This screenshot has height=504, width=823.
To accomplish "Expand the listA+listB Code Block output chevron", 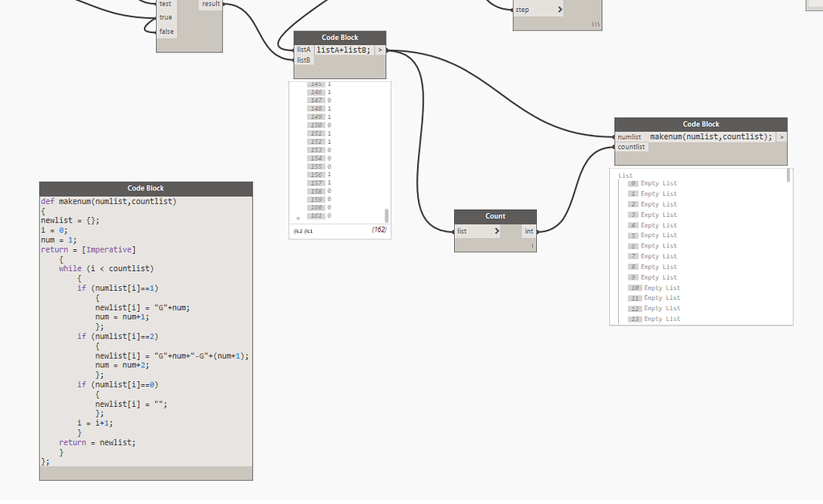I will (379, 49).
